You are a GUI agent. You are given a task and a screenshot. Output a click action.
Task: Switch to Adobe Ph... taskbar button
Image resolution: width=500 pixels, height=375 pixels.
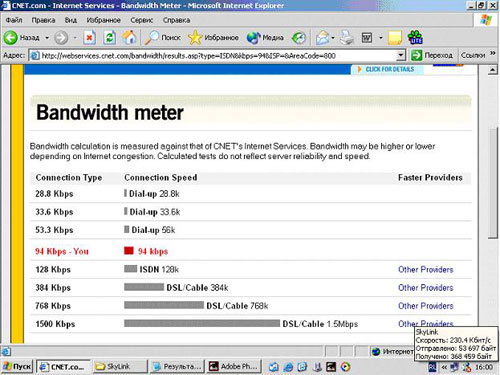tap(234, 366)
